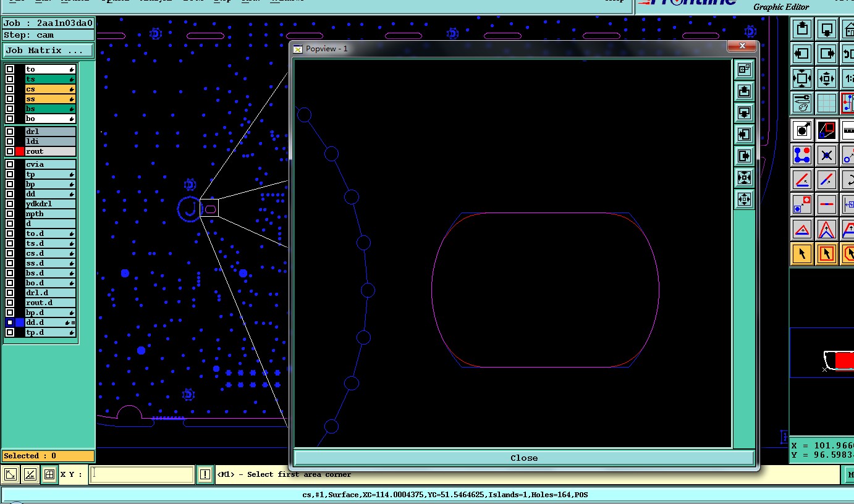Image resolution: width=854 pixels, height=504 pixels.
Task: Select the diagonal red-blue line tool
Action: click(x=827, y=180)
